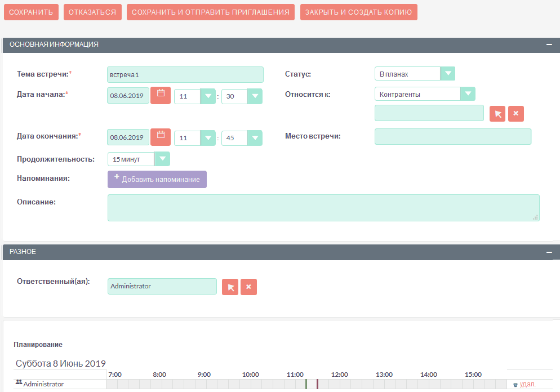Open the end date calendar picker

click(161, 137)
